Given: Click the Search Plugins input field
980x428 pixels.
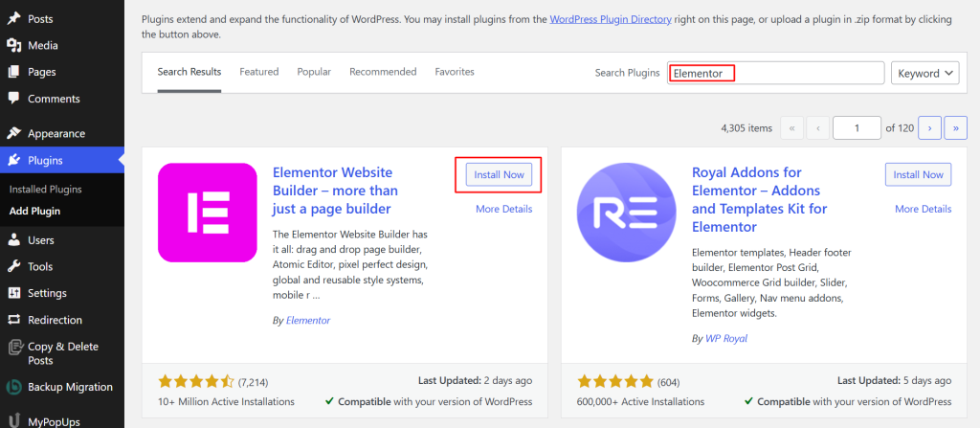Looking at the screenshot, I should point(775,73).
